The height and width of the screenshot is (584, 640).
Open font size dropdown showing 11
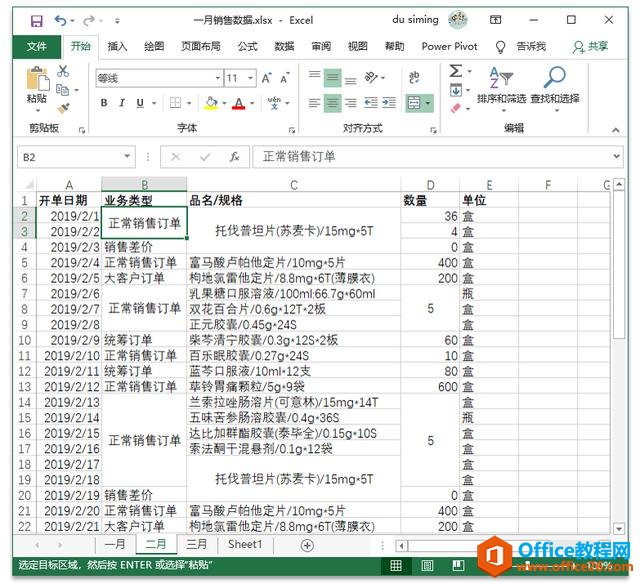[251, 78]
